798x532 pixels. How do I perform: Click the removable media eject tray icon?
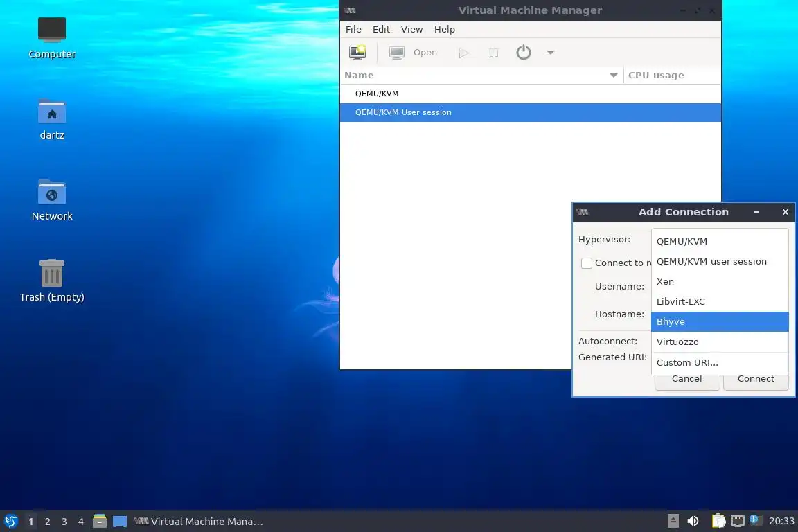click(x=673, y=521)
